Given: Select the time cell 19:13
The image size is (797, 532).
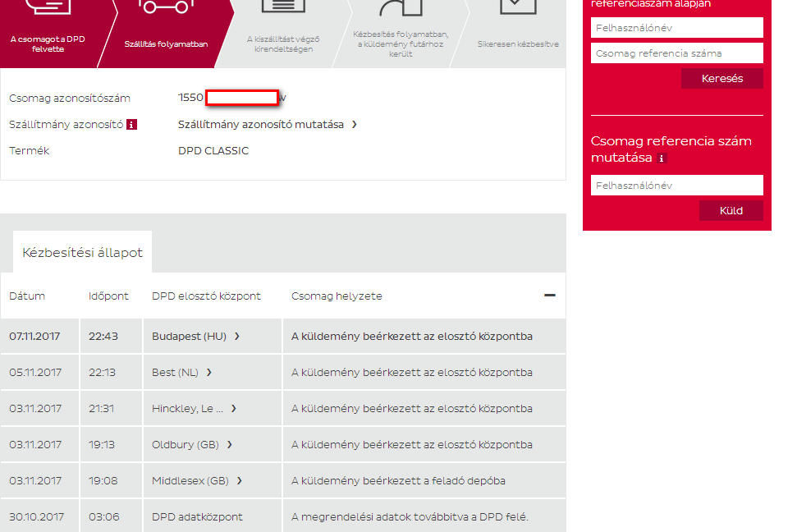Looking at the screenshot, I should click(102, 444).
